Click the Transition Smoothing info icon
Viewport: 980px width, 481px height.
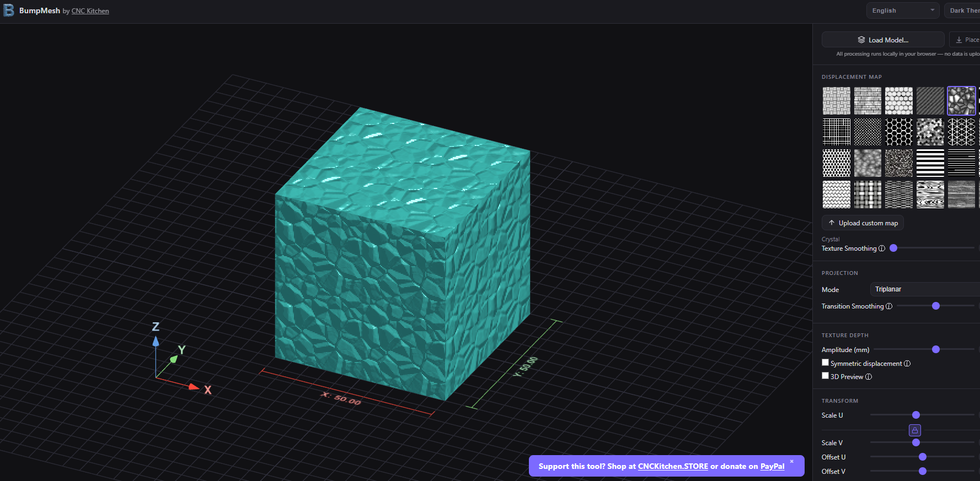pyautogui.click(x=889, y=306)
